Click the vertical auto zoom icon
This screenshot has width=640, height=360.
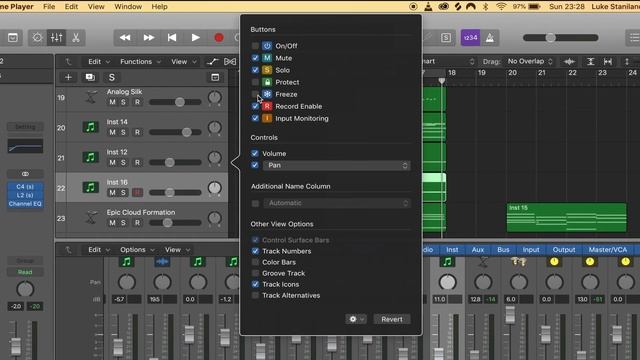coord(590,62)
